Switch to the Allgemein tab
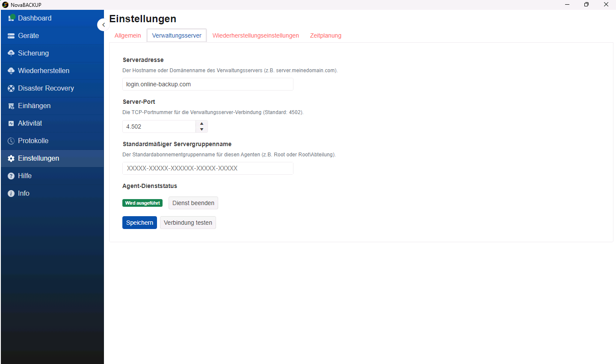The height and width of the screenshot is (364, 616). pos(127,35)
